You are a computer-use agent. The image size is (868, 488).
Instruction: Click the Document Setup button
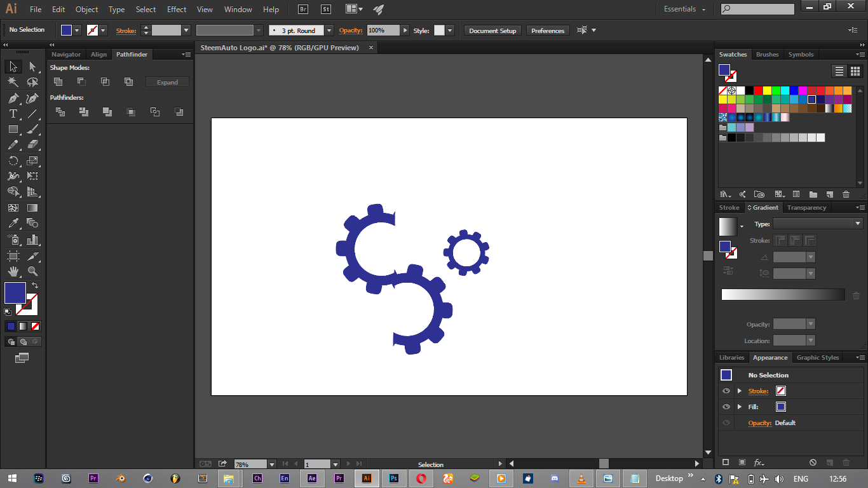(492, 30)
